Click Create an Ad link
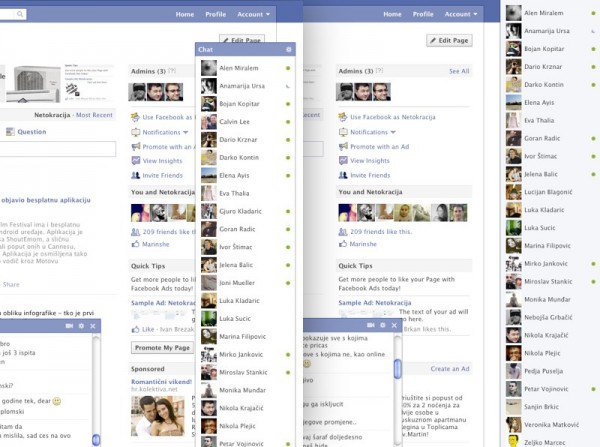The width and height of the screenshot is (600, 447). coord(450,369)
